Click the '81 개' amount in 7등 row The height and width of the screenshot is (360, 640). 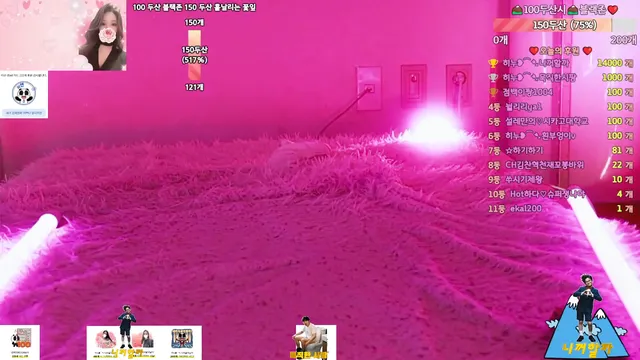point(622,151)
